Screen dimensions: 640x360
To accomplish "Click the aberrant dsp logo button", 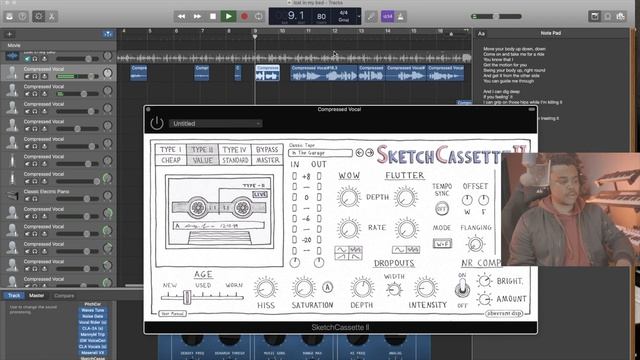I will coord(504,313).
